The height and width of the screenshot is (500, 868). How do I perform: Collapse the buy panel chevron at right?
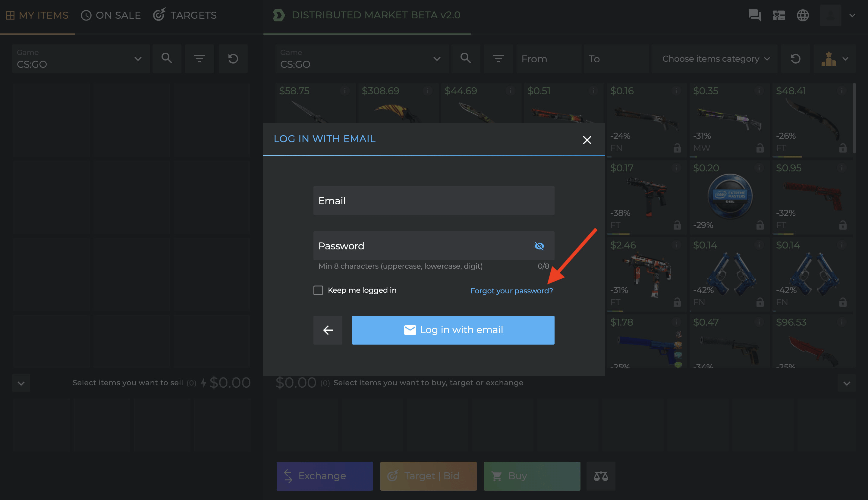click(x=847, y=383)
